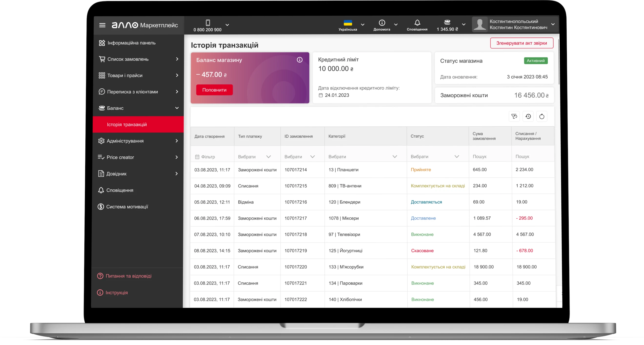The image size is (644, 345).
Task: Click the coins balance icon in header
Action: click(447, 22)
